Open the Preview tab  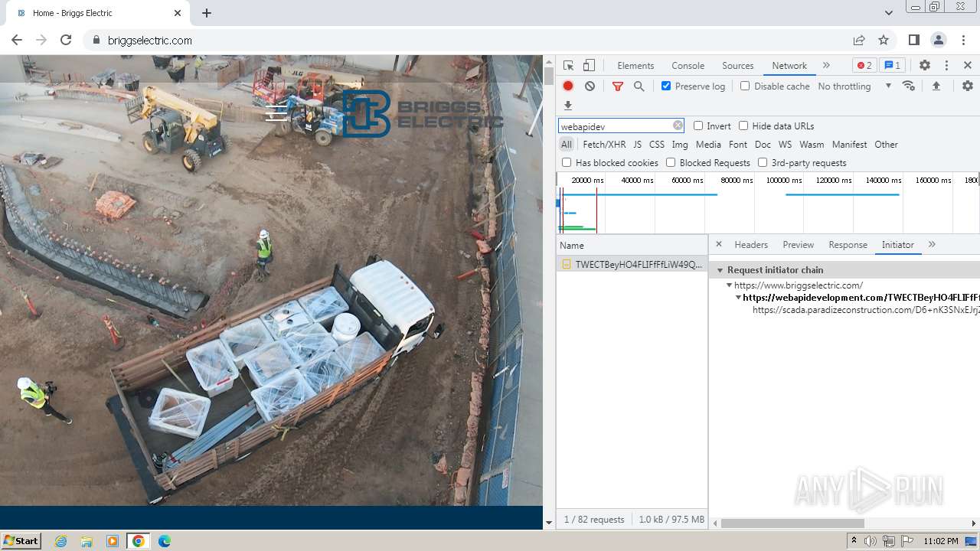798,244
